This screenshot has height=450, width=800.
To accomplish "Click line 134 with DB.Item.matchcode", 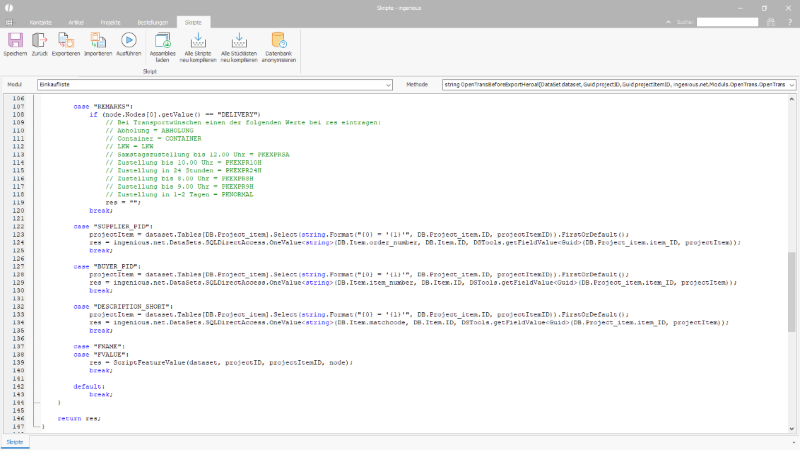I will (409, 322).
